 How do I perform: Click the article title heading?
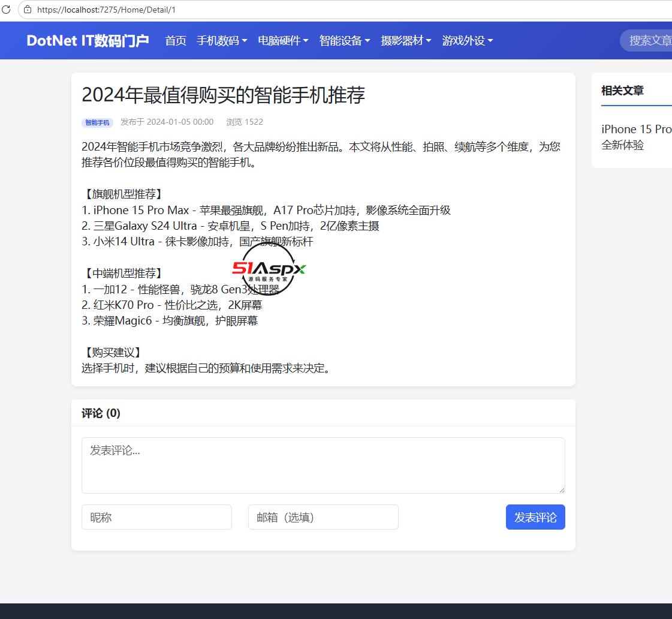(x=223, y=95)
